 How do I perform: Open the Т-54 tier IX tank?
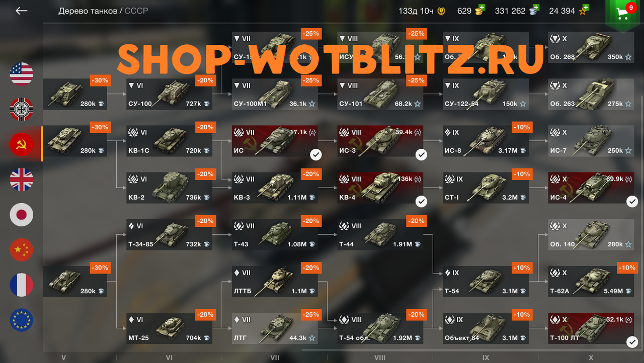tap(486, 282)
